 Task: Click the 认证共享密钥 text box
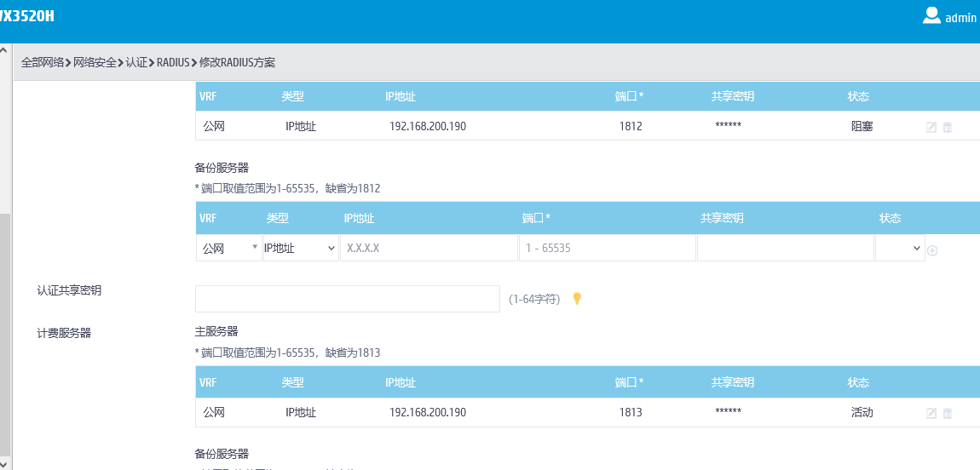347,299
